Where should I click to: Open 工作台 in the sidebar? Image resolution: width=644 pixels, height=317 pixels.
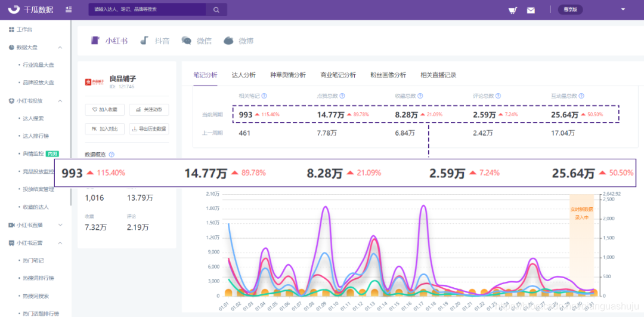(24, 30)
